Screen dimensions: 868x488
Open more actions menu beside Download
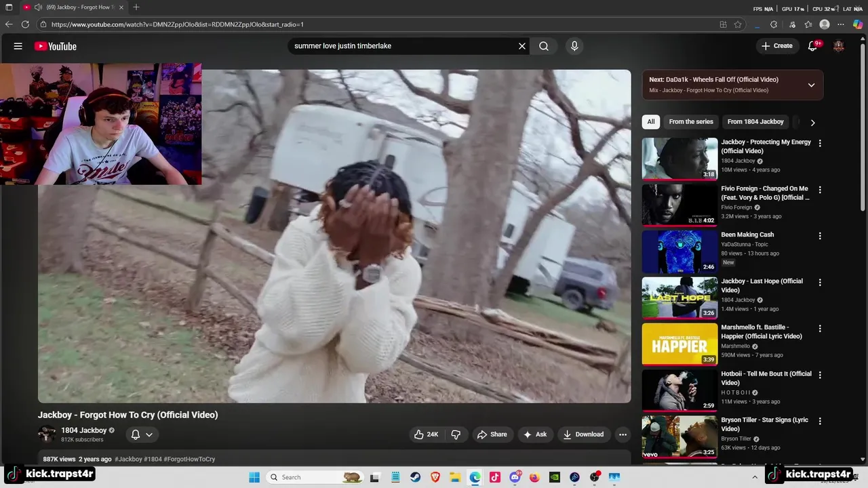623,434
